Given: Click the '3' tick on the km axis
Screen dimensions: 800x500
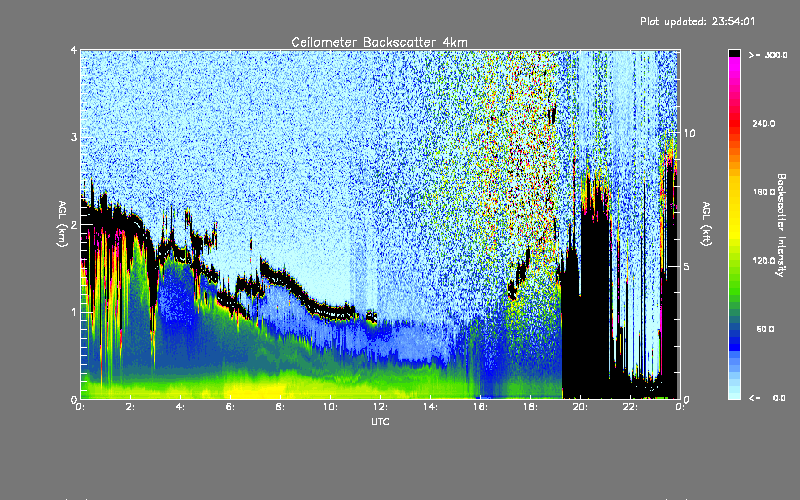Looking at the screenshot, I should (x=74, y=137).
